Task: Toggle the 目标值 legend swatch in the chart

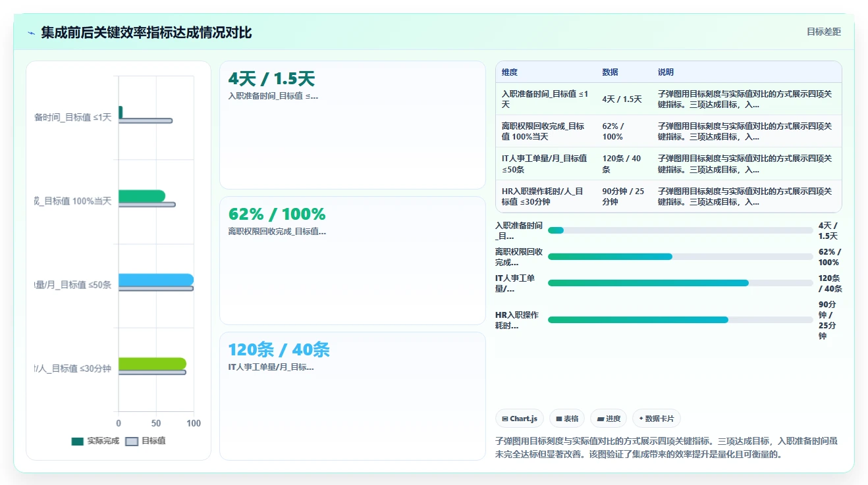Action: click(132, 441)
